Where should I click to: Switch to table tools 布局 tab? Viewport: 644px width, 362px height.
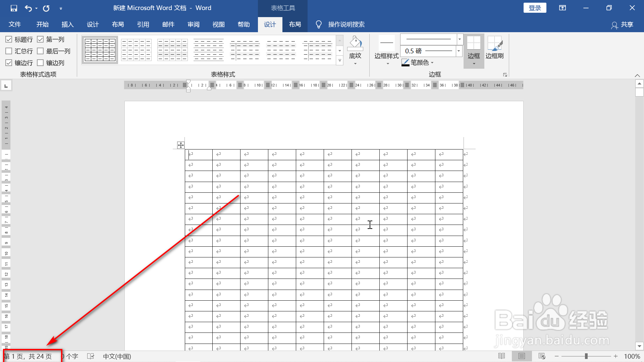point(295,24)
